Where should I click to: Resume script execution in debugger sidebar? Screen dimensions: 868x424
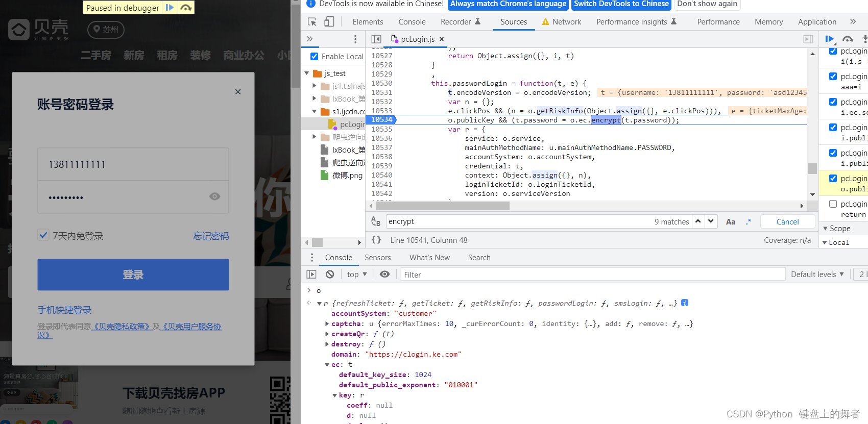[x=830, y=39]
